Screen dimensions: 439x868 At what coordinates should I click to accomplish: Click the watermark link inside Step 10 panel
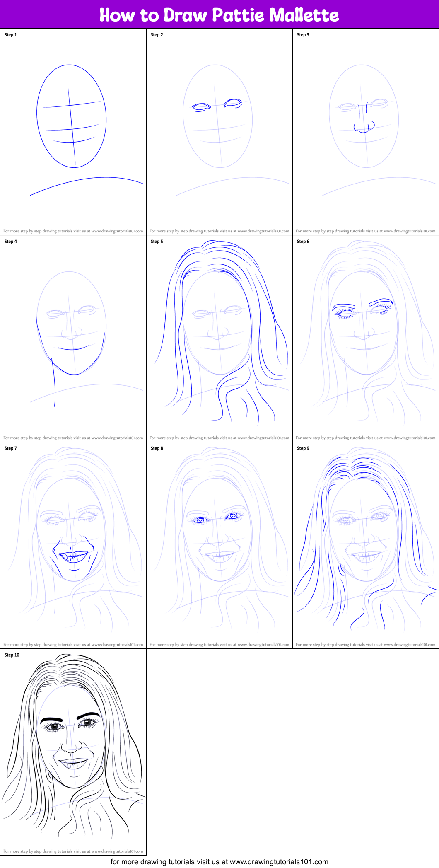pyautogui.click(x=73, y=851)
